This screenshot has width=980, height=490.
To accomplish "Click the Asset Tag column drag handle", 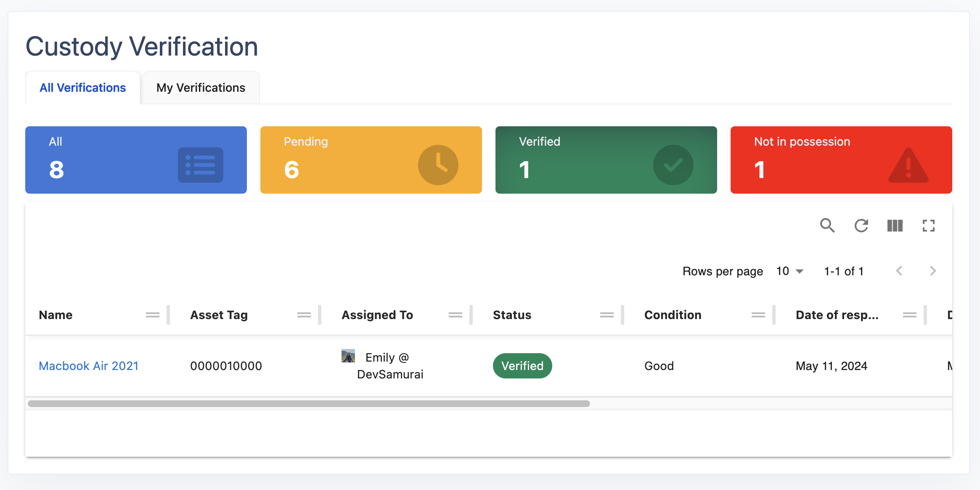I will pos(304,315).
